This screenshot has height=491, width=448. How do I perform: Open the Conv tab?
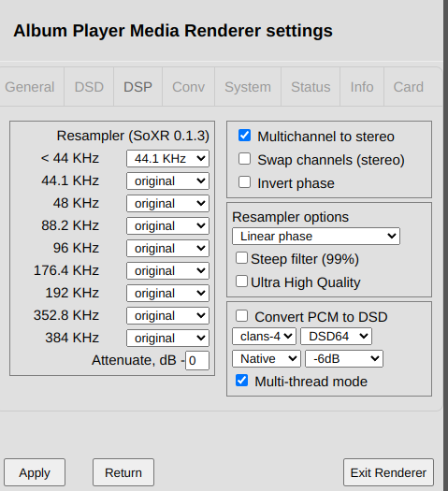point(189,87)
